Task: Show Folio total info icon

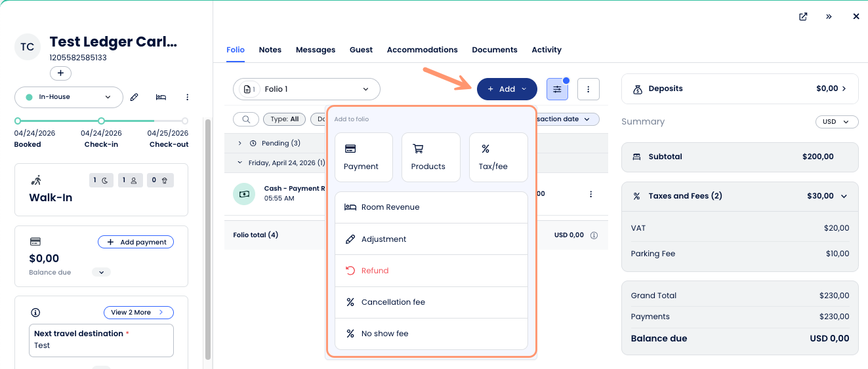Action: [594, 235]
